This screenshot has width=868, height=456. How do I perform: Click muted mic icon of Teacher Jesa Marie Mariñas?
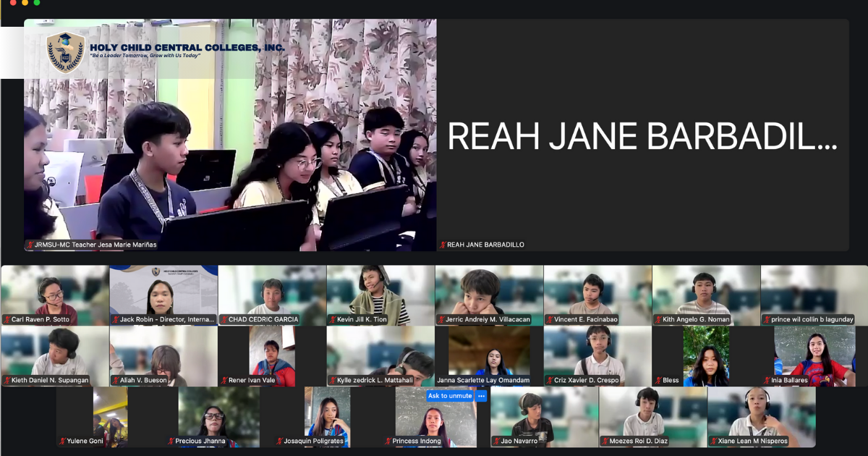pyautogui.click(x=30, y=245)
